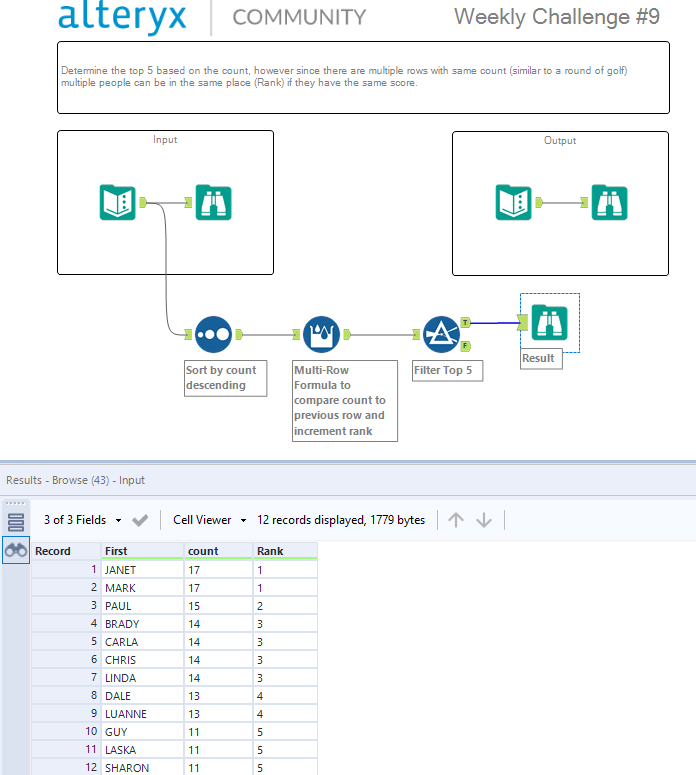Click the Filter tool's True output anchor
Image resolution: width=696 pixels, height=775 pixels.
(x=466, y=323)
